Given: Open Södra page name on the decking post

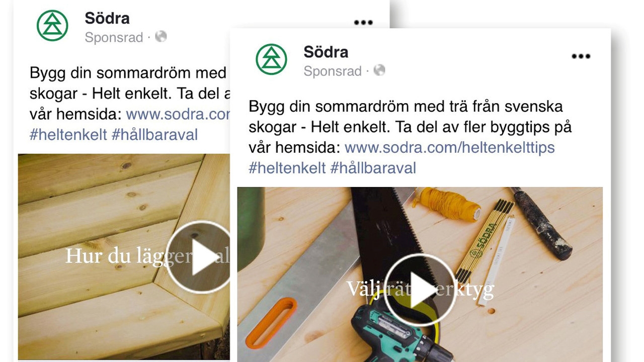Looking at the screenshot, I should (x=107, y=18).
